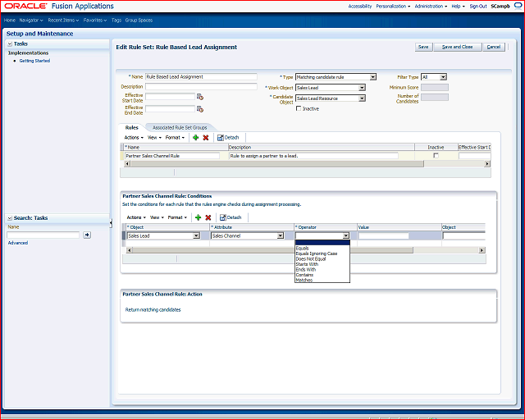Screen dimensions: 525x420
Task: Toggle Inactive checkbox for Partner Sales Channel Rule
Action: (x=436, y=155)
